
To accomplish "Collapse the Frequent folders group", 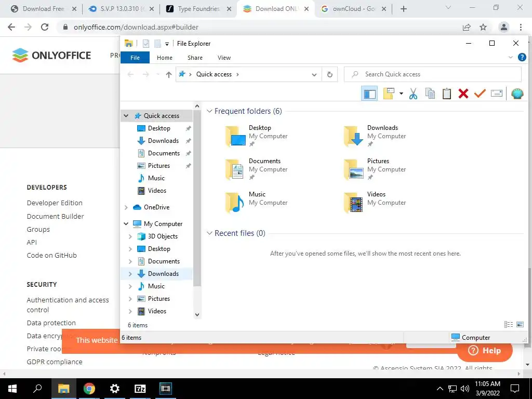I will (210, 111).
